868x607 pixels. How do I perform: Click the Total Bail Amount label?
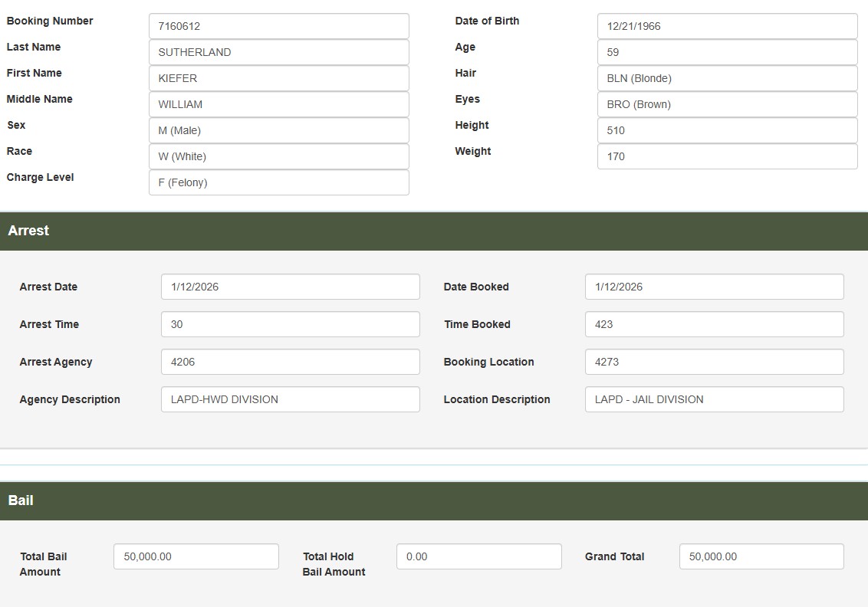[x=43, y=564]
